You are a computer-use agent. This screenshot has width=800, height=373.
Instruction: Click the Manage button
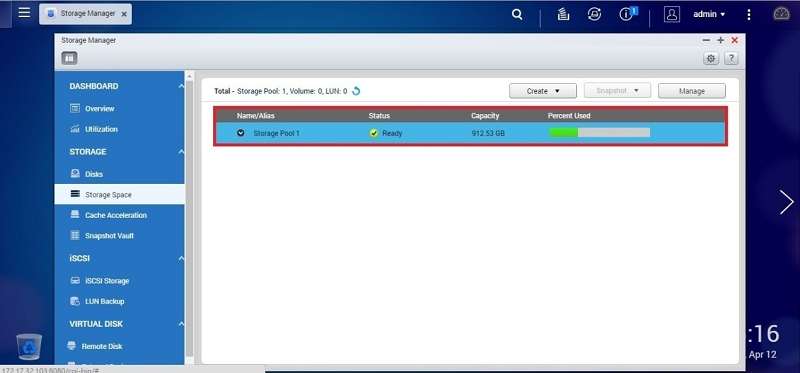pyautogui.click(x=692, y=91)
